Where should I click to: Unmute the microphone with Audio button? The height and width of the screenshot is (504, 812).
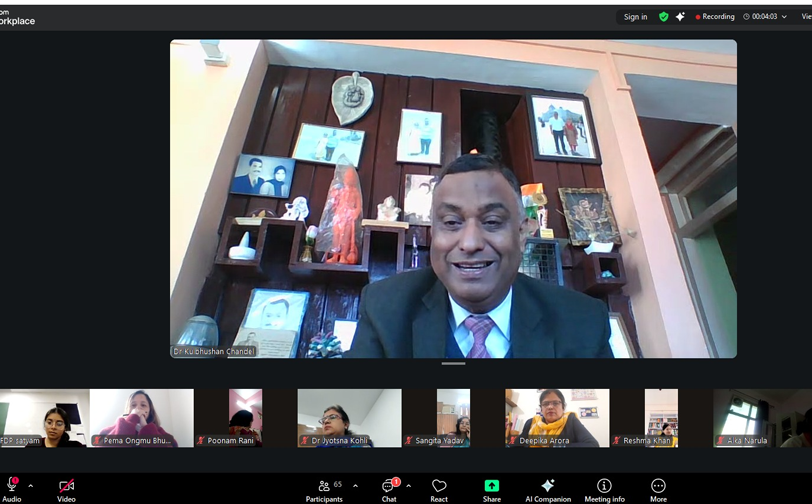pyautogui.click(x=12, y=487)
